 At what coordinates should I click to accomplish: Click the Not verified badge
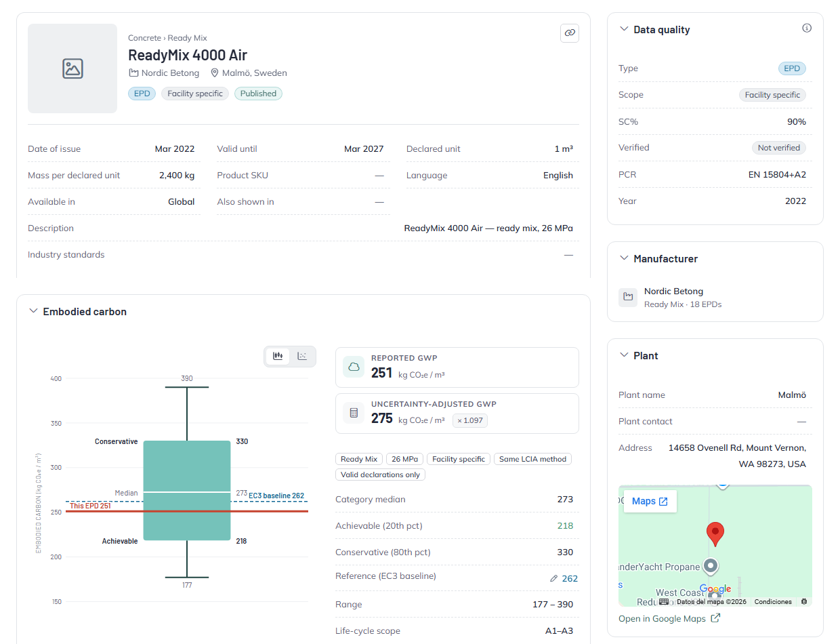point(779,148)
